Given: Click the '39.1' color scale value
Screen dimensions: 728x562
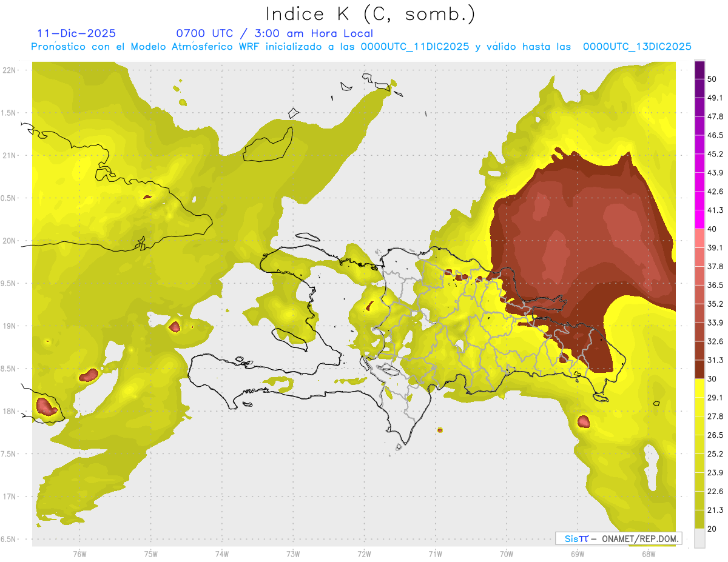Looking at the screenshot, I should [716, 247].
